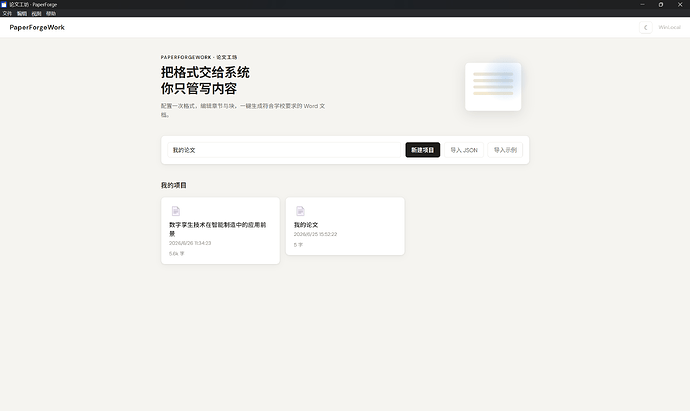Screen dimensions: 690x411
Task: Focus the project name field containing 我的论文
Action: click(x=284, y=150)
